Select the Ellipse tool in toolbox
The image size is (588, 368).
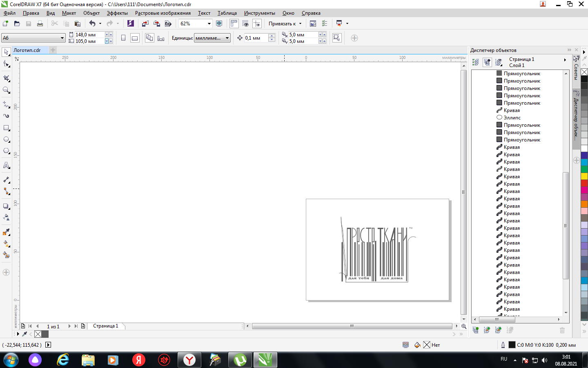pyautogui.click(x=6, y=139)
